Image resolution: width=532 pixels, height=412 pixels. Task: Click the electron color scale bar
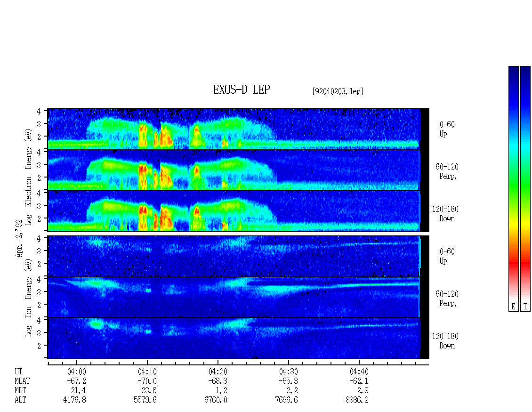(x=513, y=184)
